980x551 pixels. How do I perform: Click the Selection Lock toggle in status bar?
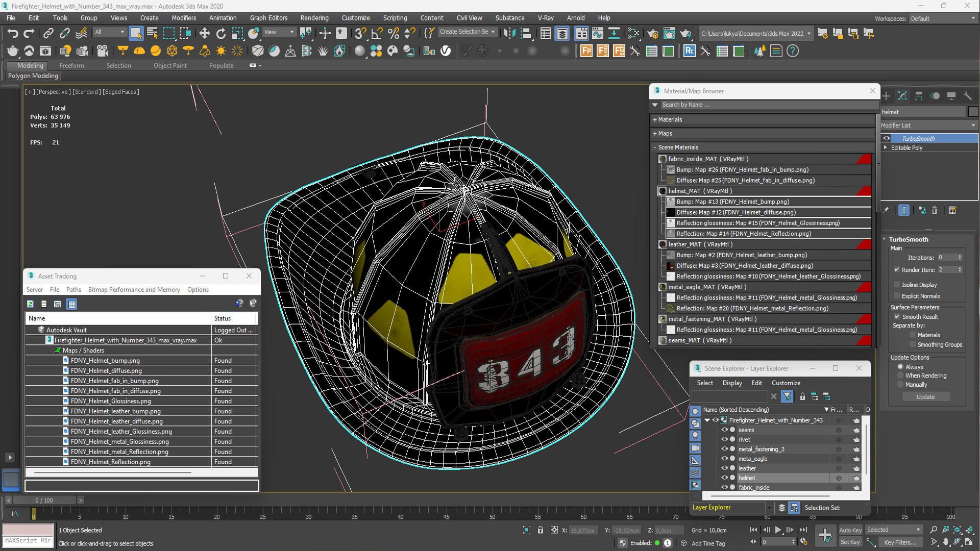click(x=541, y=530)
